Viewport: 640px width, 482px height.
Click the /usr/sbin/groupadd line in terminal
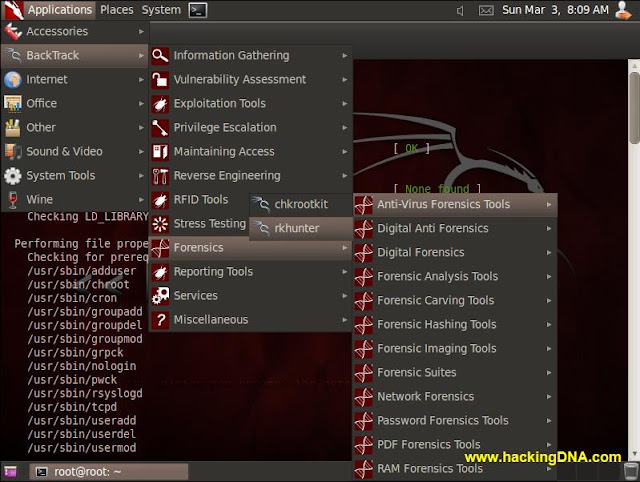(x=85, y=312)
